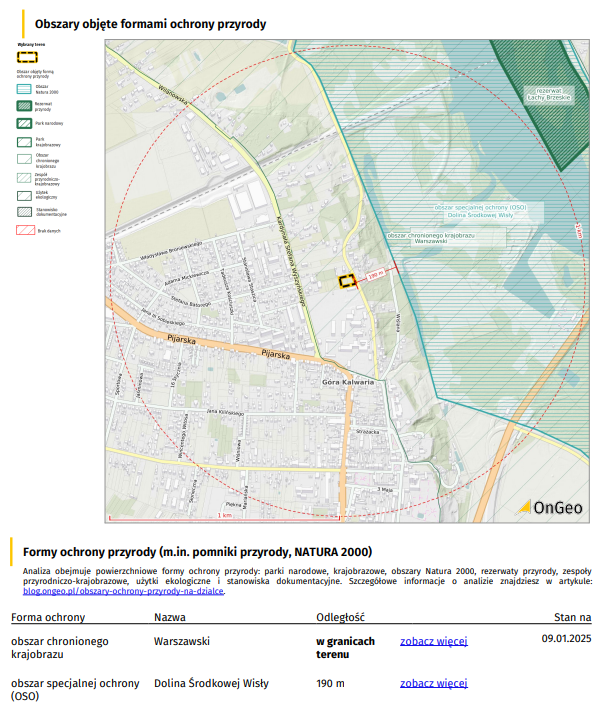Click the Obszar Natura 2000 legend swatch
The width and height of the screenshot is (611, 725).
(x=24, y=88)
